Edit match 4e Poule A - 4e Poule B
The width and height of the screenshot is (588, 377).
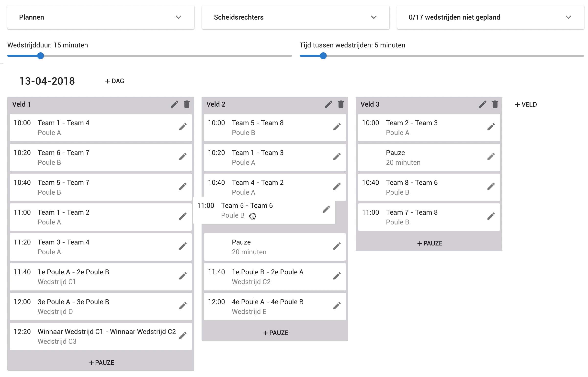[x=337, y=306]
